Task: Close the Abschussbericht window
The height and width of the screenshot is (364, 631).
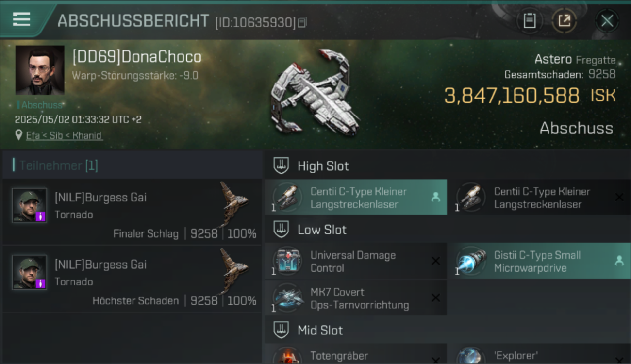Action: pyautogui.click(x=607, y=21)
